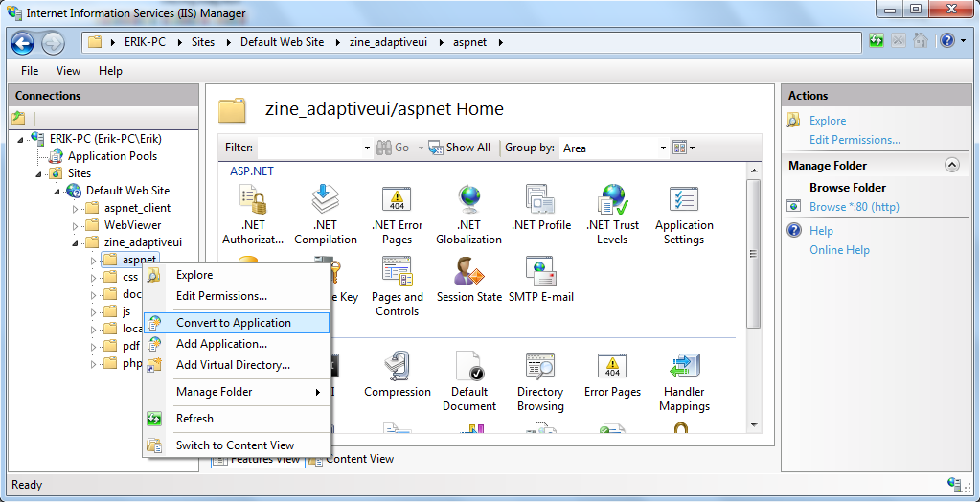Click the refresh page toolbar icon

(x=877, y=41)
